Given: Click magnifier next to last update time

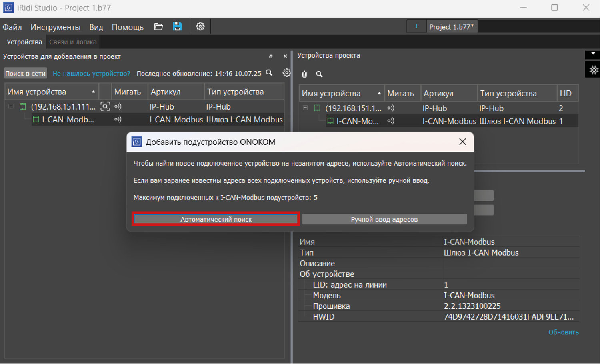Looking at the screenshot, I should tap(269, 73).
